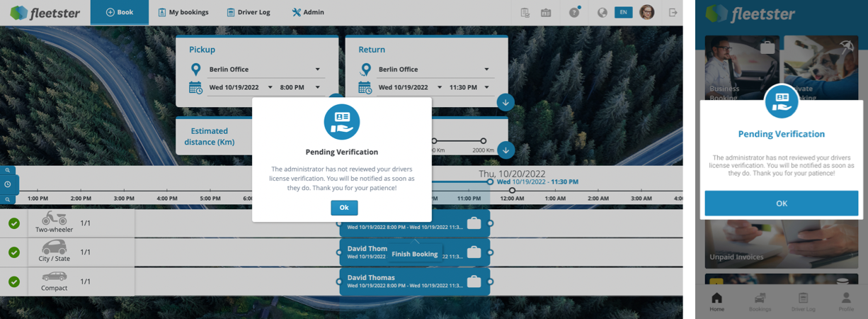Click the return time marker on timeline
868x319 pixels.
pos(490,182)
